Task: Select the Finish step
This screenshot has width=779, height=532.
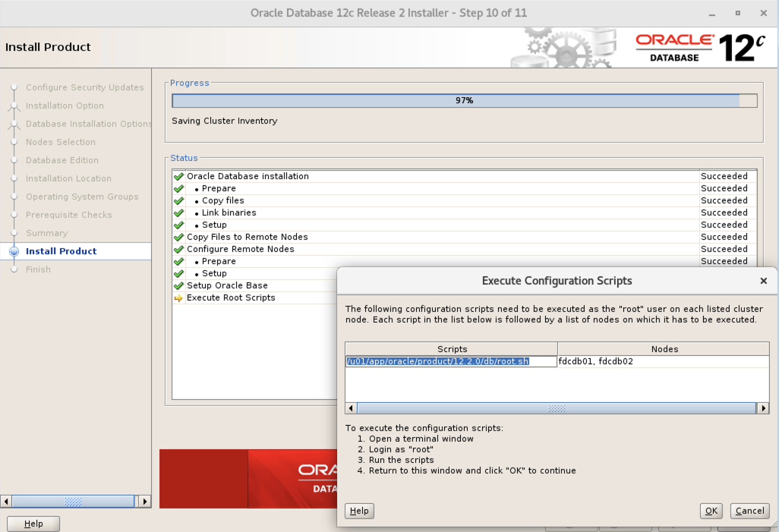Action: tap(38, 269)
